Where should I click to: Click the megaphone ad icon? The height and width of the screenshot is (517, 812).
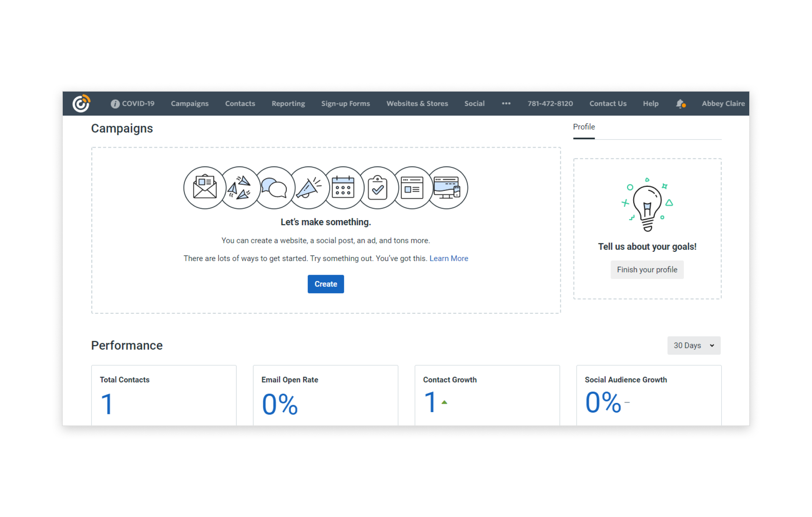(309, 188)
